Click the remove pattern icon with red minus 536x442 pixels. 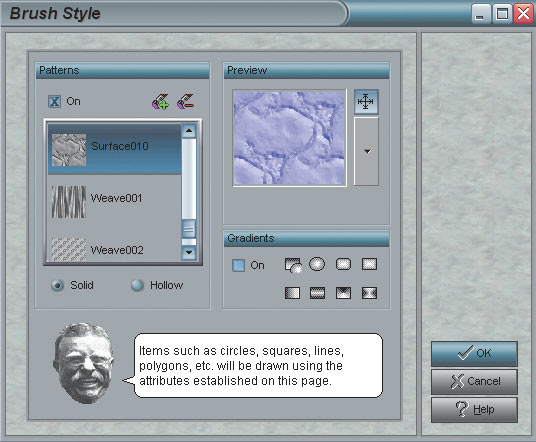186,102
